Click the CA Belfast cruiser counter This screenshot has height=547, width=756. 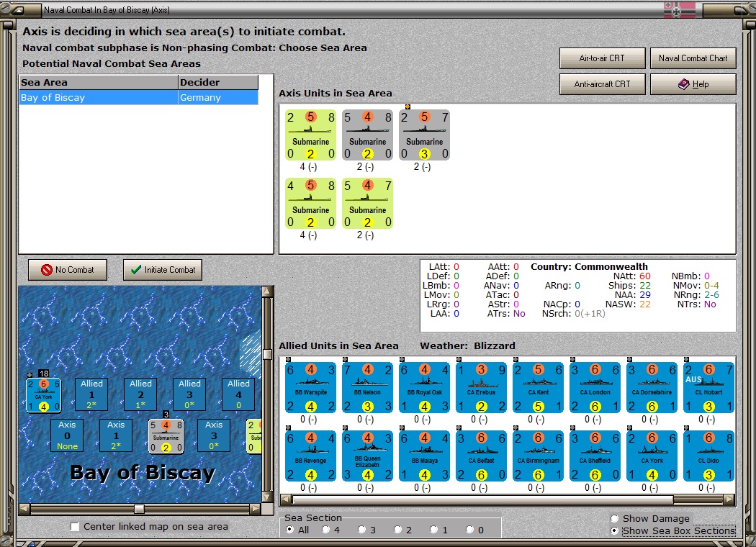(481, 456)
